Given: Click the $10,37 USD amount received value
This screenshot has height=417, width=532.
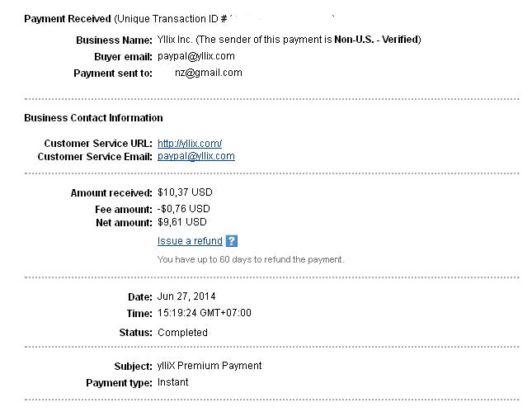Looking at the screenshot, I should [x=185, y=192].
